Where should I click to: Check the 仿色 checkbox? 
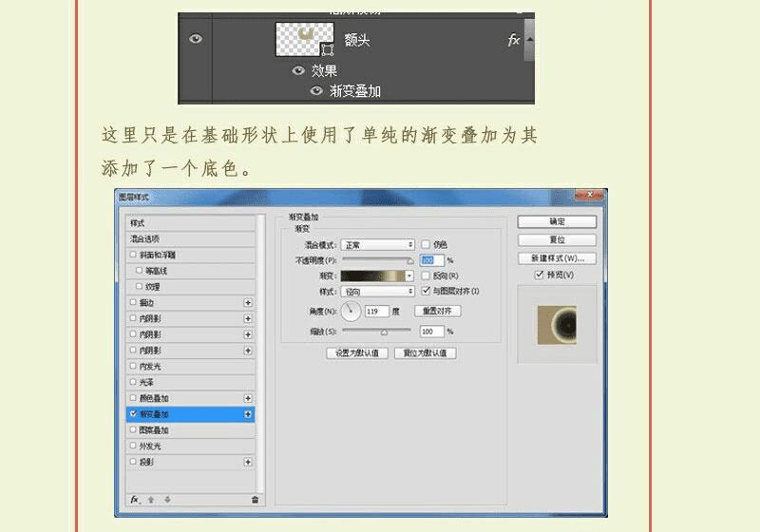pyautogui.click(x=426, y=244)
